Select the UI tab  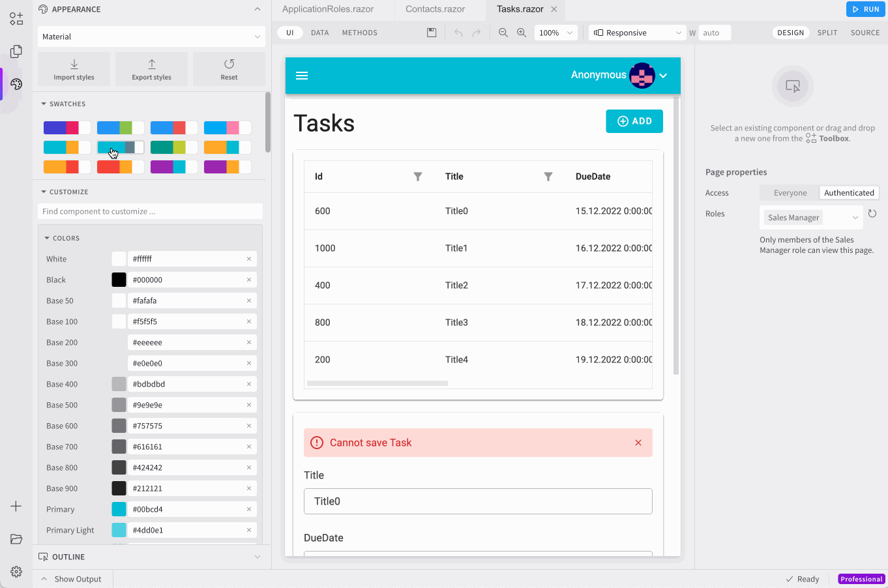(x=290, y=33)
